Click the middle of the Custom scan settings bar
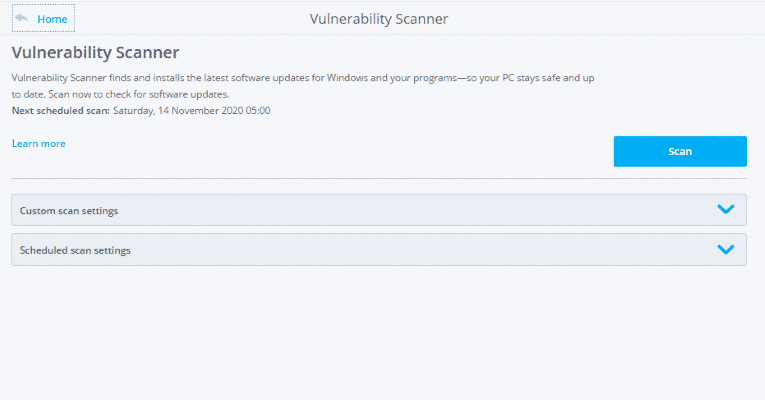Screen dimensions: 765x400 tap(379, 210)
